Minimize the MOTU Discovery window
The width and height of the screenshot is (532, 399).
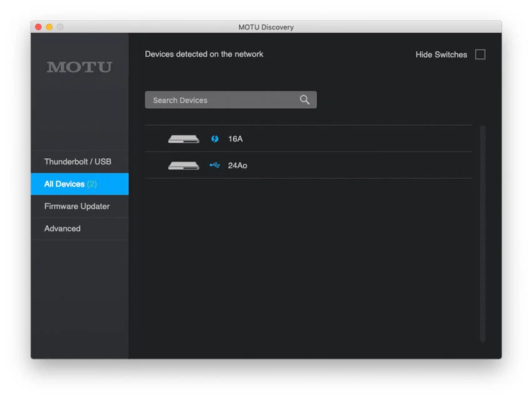pyautogui.click(x=49, y=27)
